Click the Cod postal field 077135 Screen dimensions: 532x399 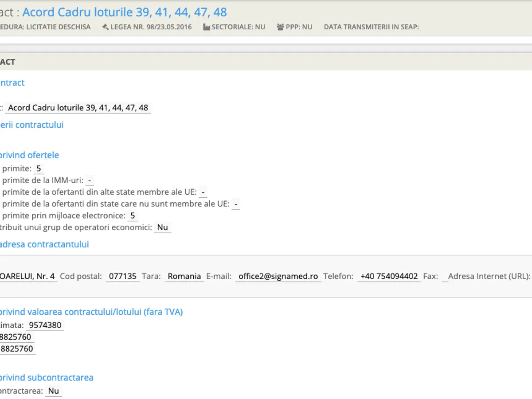[x=123, y=276]
